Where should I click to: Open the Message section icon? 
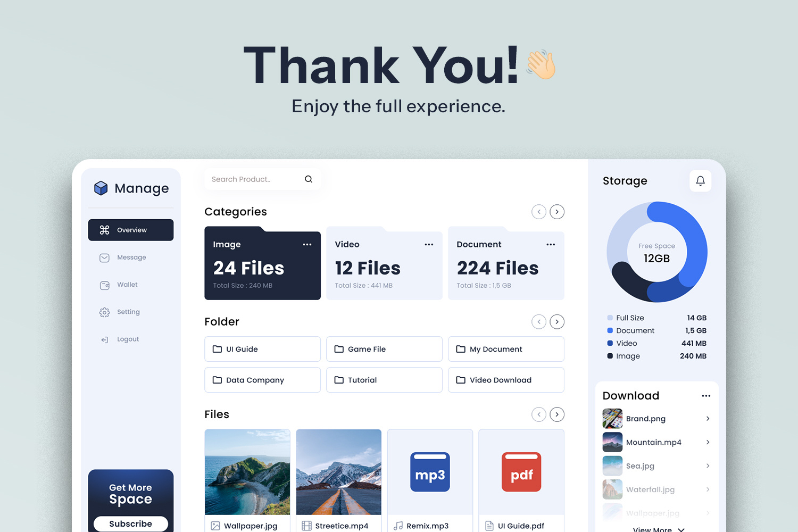(105, 257)
